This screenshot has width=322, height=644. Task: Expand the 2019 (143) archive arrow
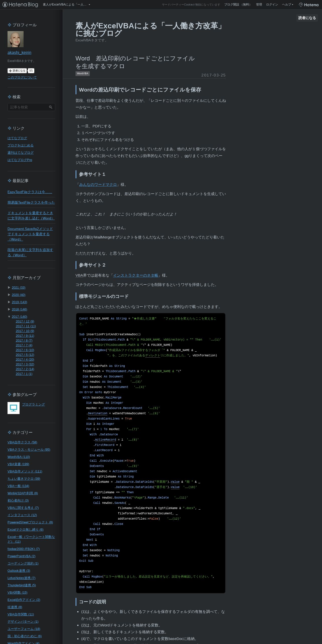pos(9,302)
